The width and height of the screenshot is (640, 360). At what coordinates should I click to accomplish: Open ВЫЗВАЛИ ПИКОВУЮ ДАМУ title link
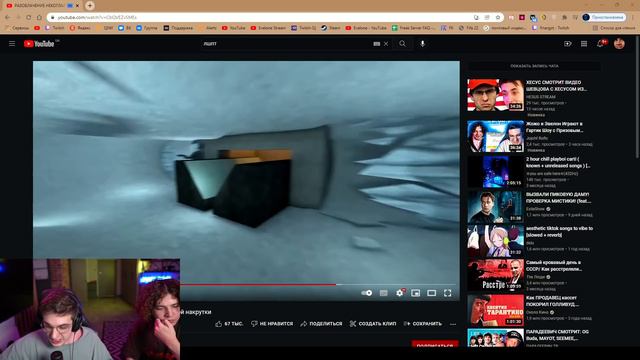click(x=558, y=198)
